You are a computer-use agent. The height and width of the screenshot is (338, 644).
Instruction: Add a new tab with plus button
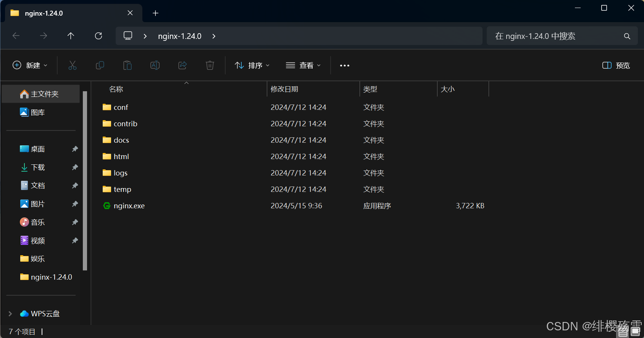pyautogui.click(x=155, y=13)
